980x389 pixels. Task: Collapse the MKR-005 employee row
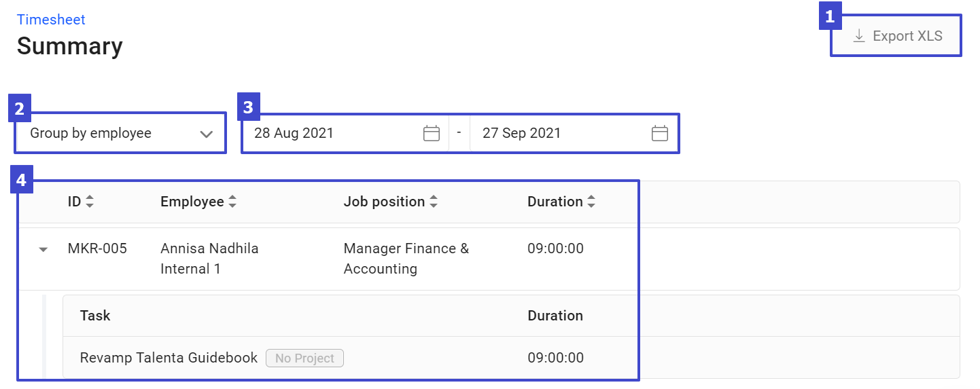click(x=43, y=249)
